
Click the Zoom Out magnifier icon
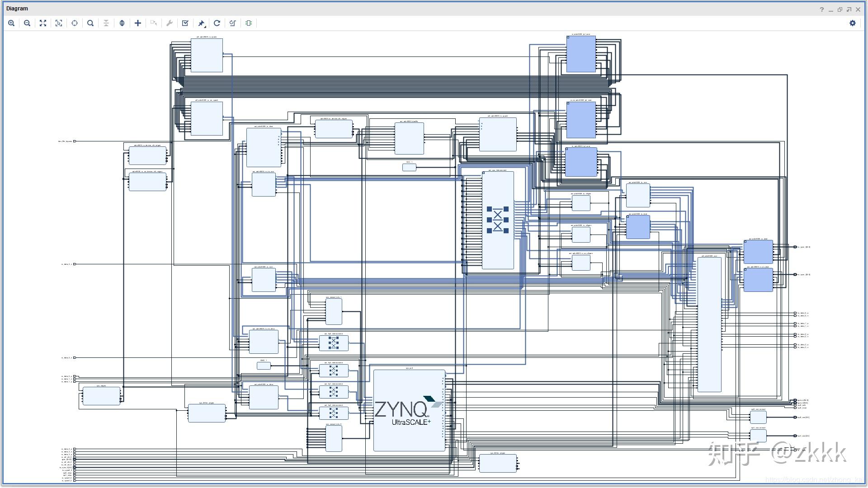coord(27,23)
